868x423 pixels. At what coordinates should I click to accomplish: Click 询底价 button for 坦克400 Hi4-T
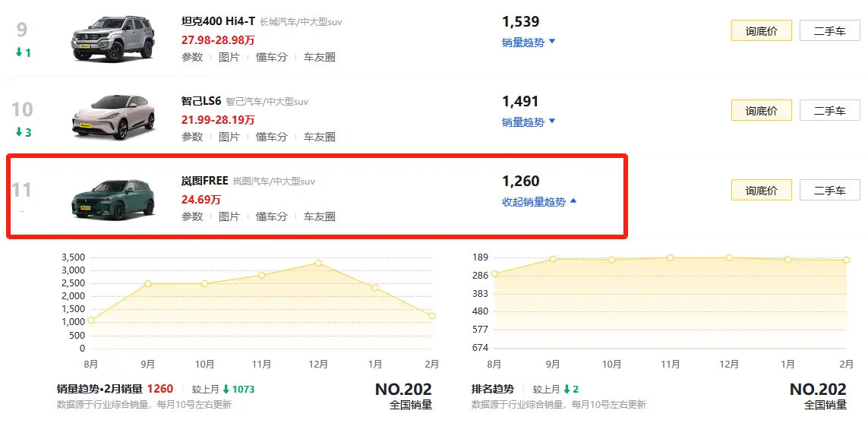coord(761,31)
